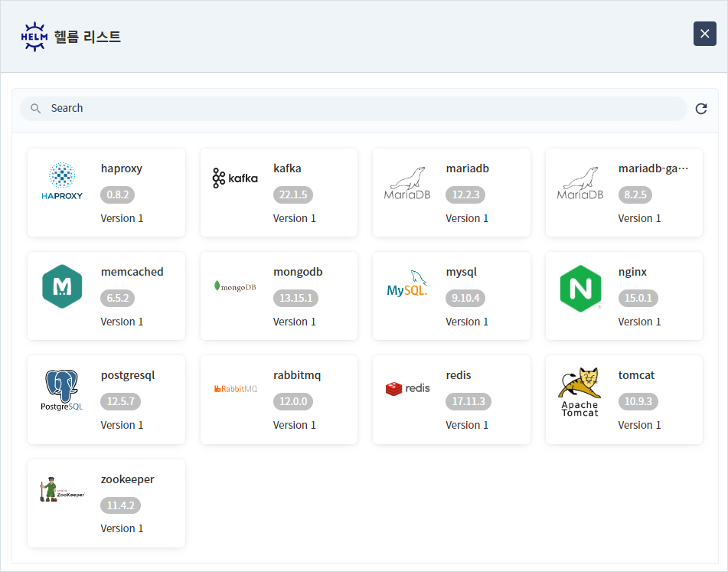Click mysql version badge 9.10.4
This screenshot has width=728, height=572.
465,298
